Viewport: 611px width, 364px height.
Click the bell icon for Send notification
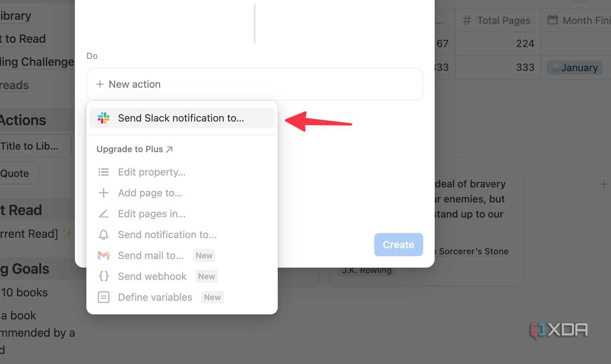(x=104, y=234)
